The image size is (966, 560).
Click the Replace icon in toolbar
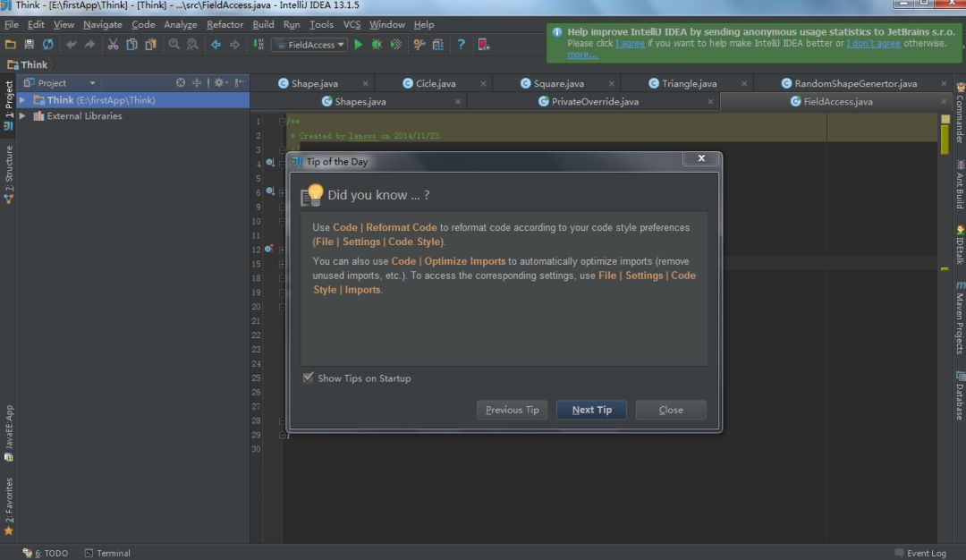coord(193,45)
